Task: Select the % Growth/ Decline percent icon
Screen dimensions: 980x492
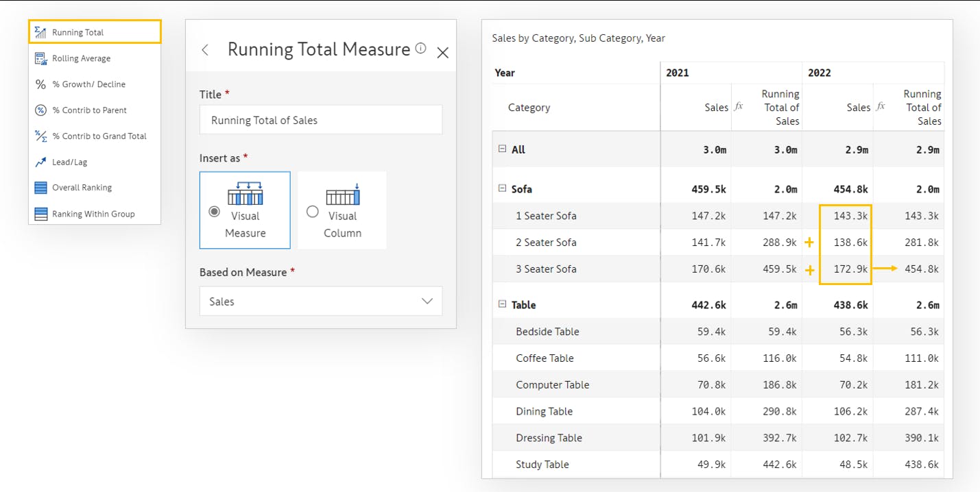Action: [x=40, y=84]
